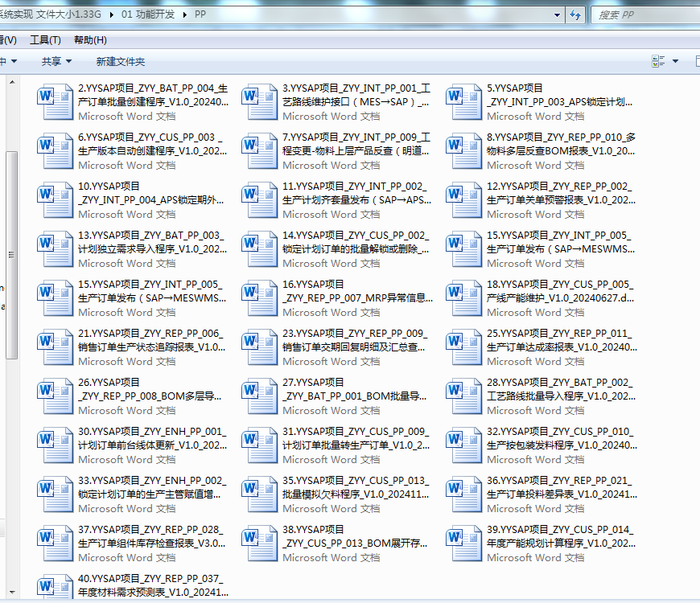The image size is (700, 603).
Task: Select the Word icon for 31.YYSAP项目_ZYY_CUS_PP_009 file
Action: (x=260, y=445)
